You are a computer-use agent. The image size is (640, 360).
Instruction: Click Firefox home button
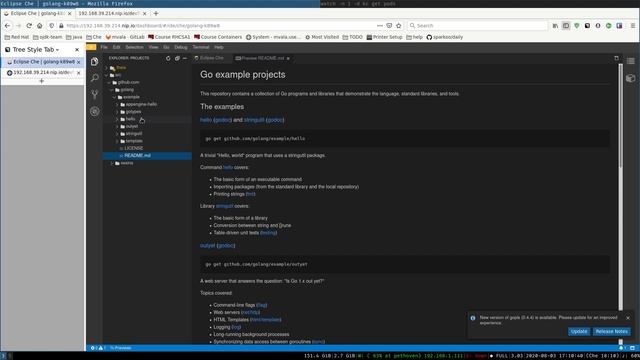pos(40,25)
